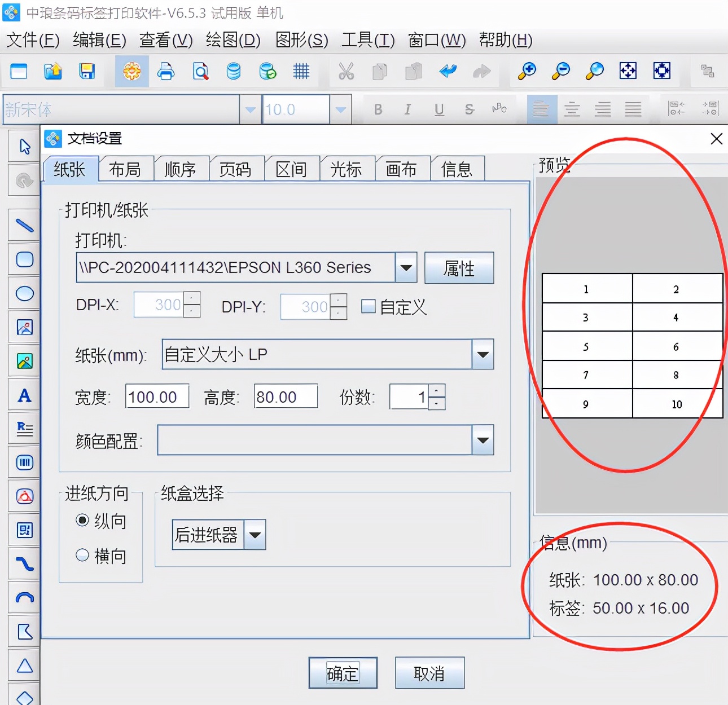Click the Undo arrow icon

[x=448, y=71]
